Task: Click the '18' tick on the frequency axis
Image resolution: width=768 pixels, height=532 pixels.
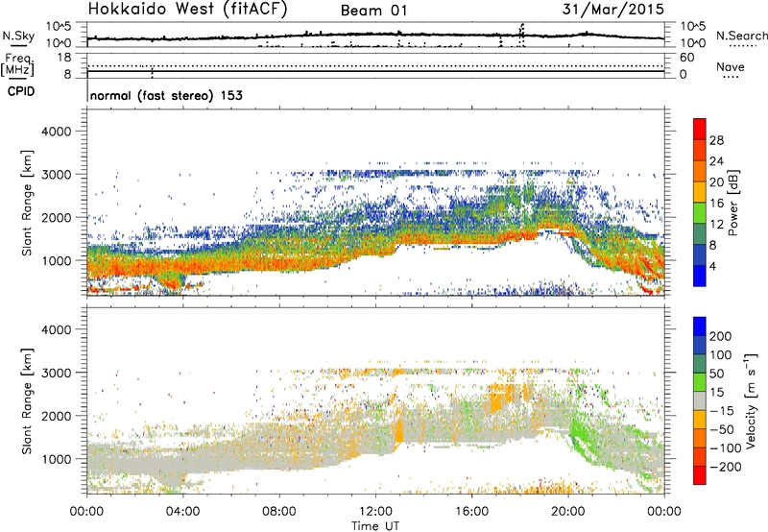Action: pyautogui.click(x=64, y=58)
